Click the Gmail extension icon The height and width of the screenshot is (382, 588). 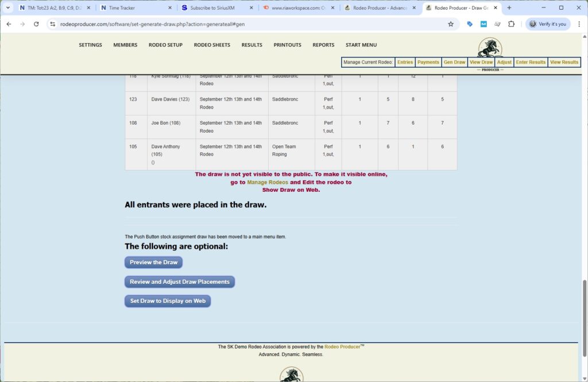coord(483,24)
